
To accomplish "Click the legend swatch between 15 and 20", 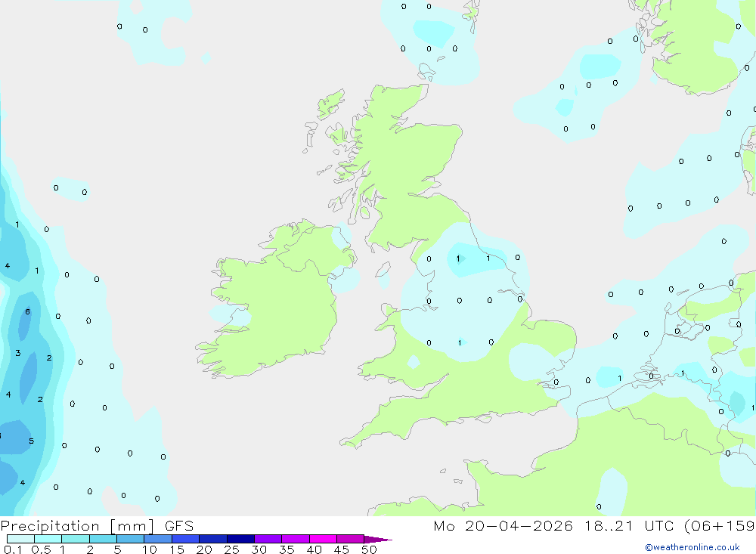I will (x=185, y=539).
